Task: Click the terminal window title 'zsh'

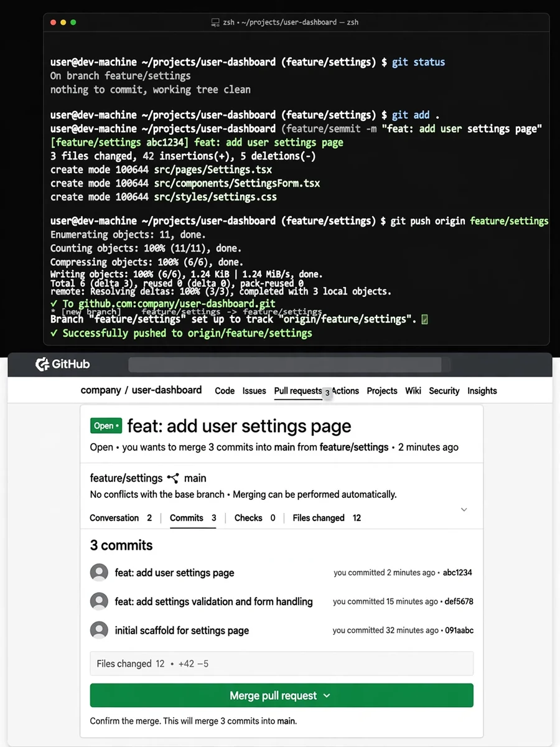Action: pyautogui.click(x=285, y=22)
